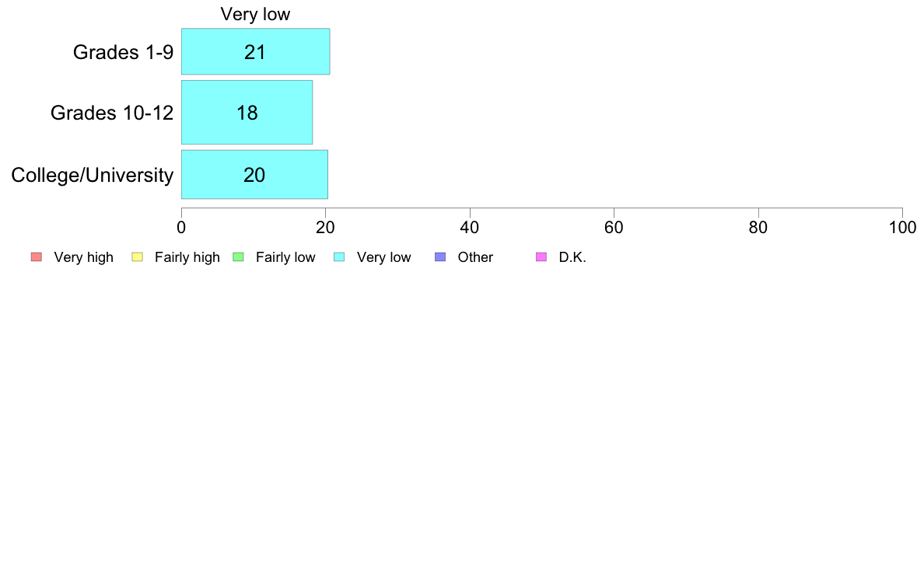Click the Grades 1-9 axis label

pyautogui.click(x=123, y=52)
